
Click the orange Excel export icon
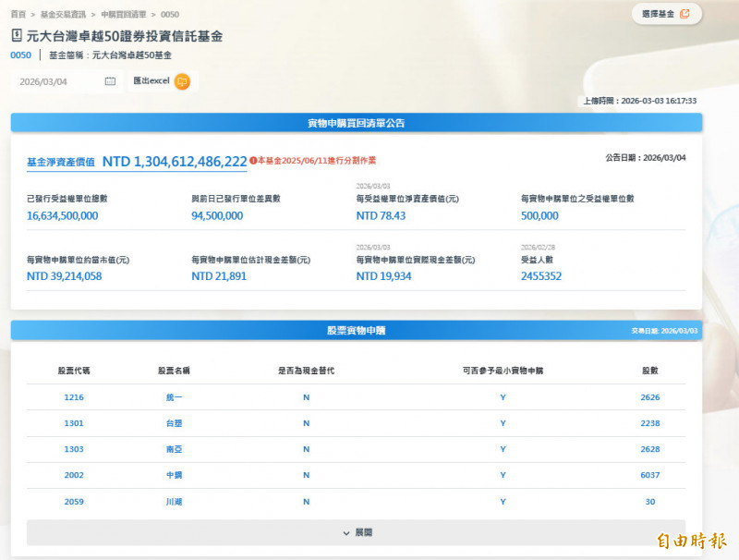(x=182, y=81)
